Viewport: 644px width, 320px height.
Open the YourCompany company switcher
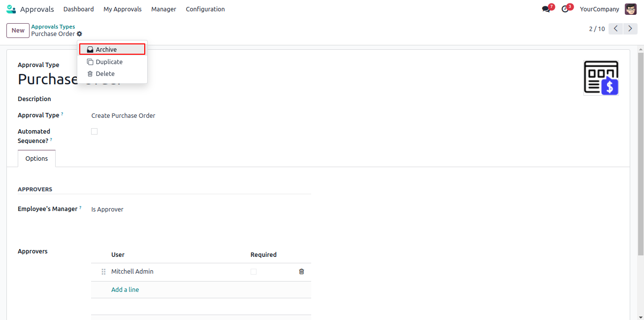599,9
